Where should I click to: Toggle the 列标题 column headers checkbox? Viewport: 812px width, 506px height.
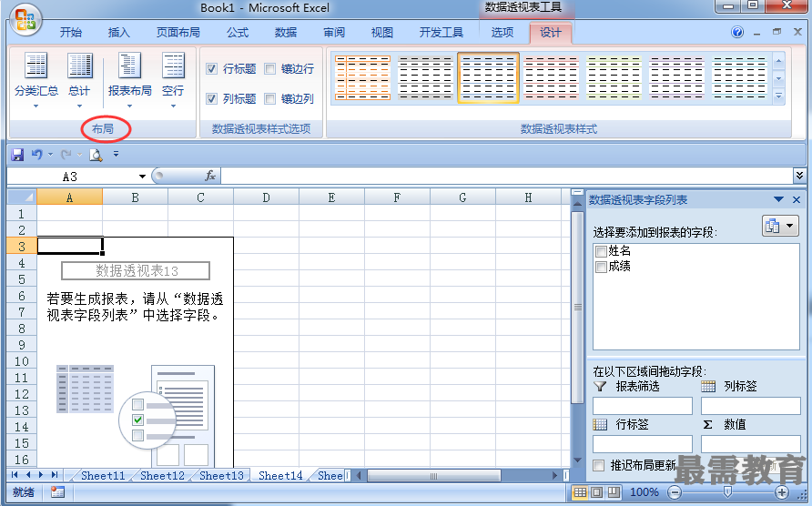coord(211,98)
